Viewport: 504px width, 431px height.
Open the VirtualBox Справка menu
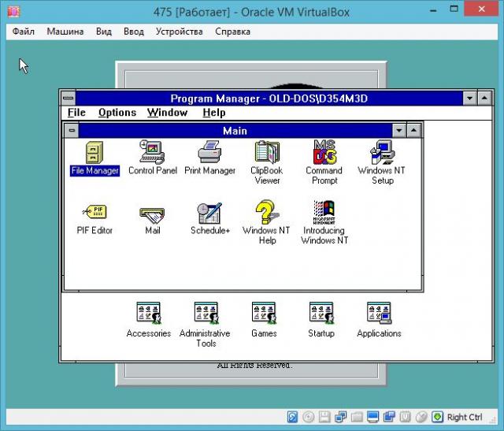(x=233, y=32)
